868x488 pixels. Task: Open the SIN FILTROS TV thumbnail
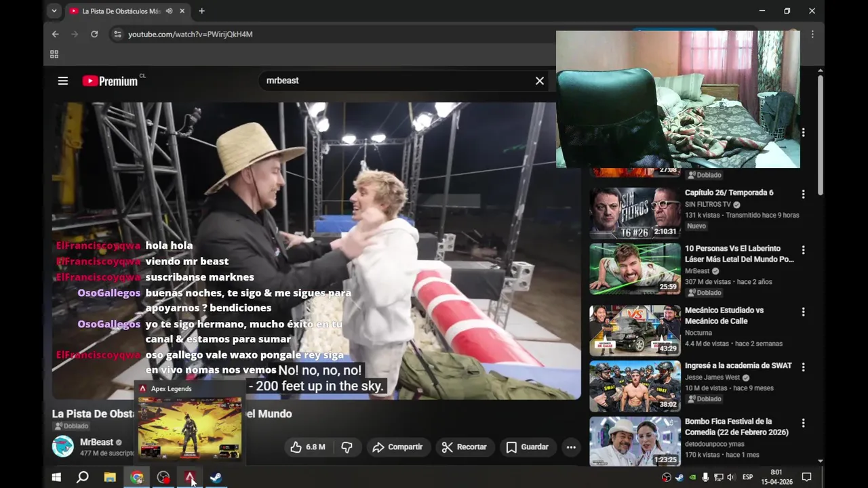pyautogui.click(x=635, y=213)
